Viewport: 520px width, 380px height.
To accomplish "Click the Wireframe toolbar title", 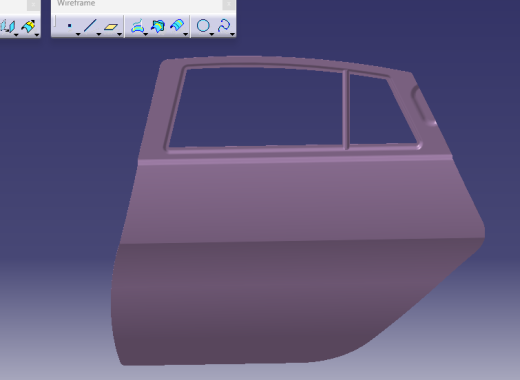I will pos(76,3).
